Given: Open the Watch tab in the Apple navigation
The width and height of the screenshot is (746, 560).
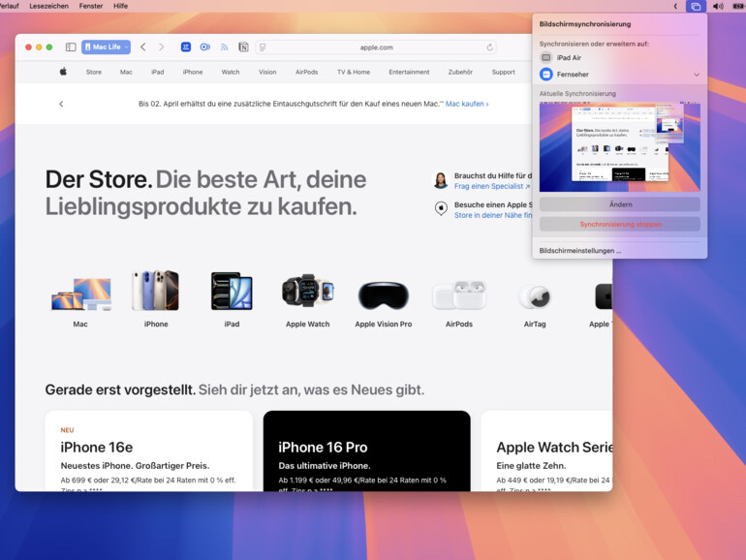Looking at the screenshot, I should [231, 72].
